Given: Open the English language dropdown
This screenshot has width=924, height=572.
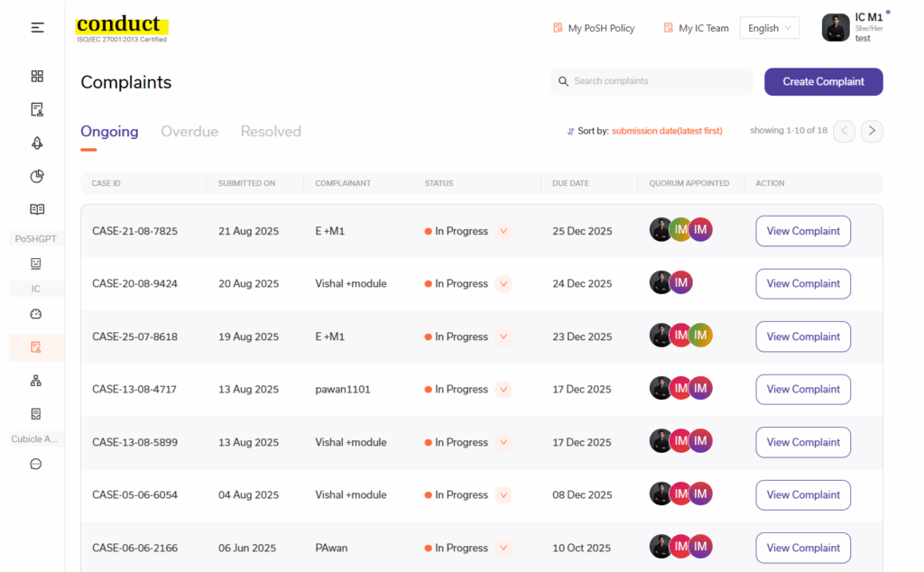Looking at the screenshot, I should pos(769,28).
